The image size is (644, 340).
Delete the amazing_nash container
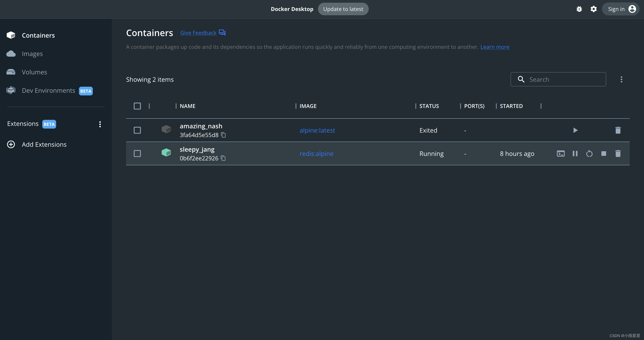coord(618,130)
